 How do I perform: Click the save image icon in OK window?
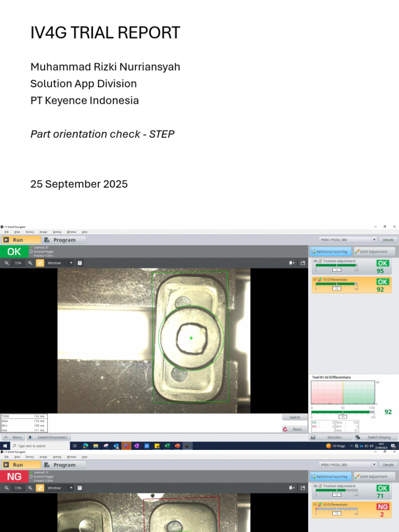[x=303, y=263]
